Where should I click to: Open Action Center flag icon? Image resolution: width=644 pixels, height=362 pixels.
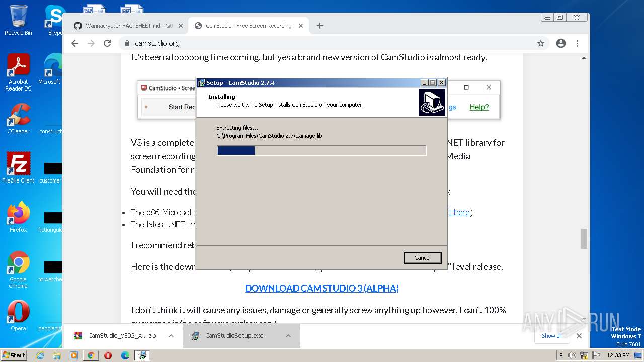(x=596, y=355)
